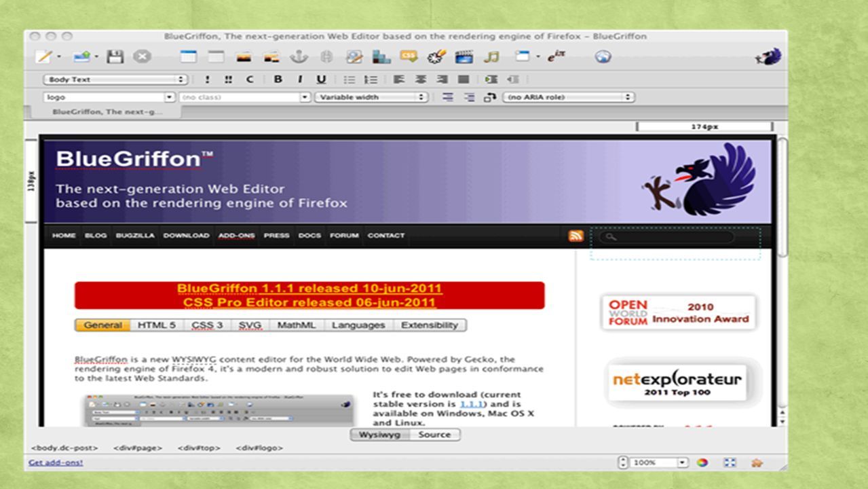Click the BlueGriffon griffon logo in toolbar
This screenshot has height=489, width=868.
click(768, 57)
